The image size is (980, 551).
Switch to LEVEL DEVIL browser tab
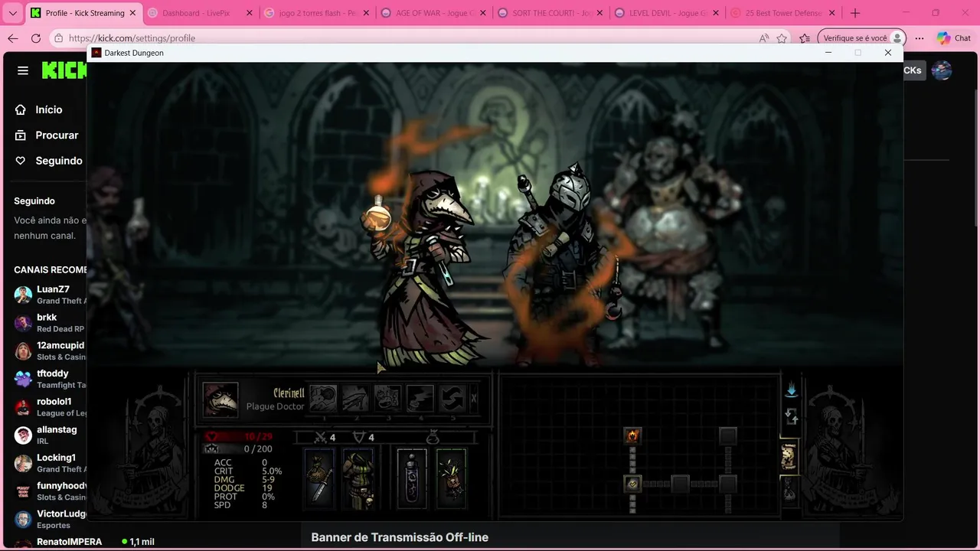click(667, 13)
